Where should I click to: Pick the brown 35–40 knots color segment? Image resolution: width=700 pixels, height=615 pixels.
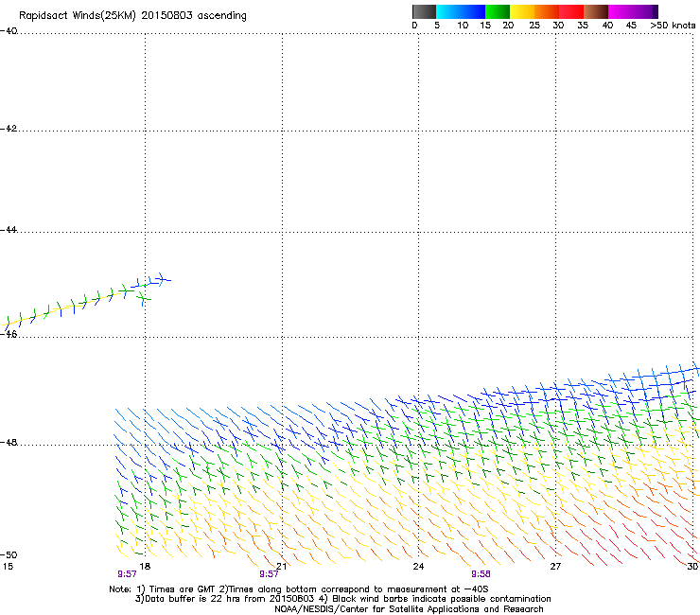click(596, 11)
